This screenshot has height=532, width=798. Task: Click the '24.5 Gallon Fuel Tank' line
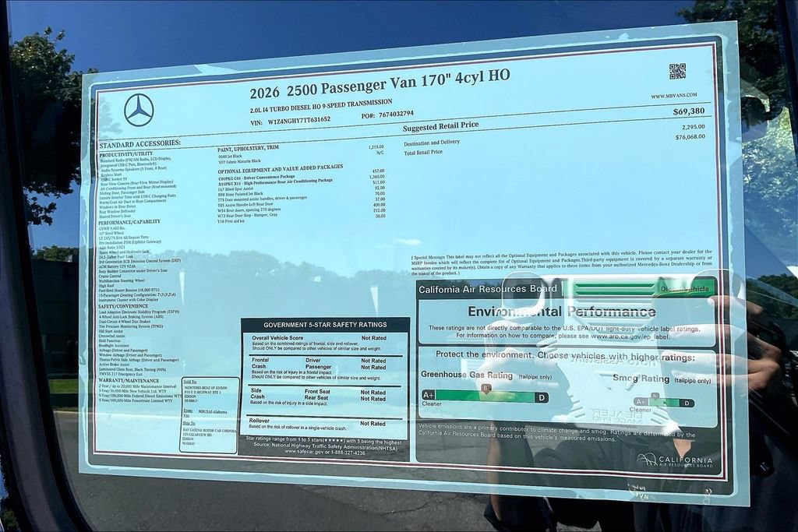(116, 256)
